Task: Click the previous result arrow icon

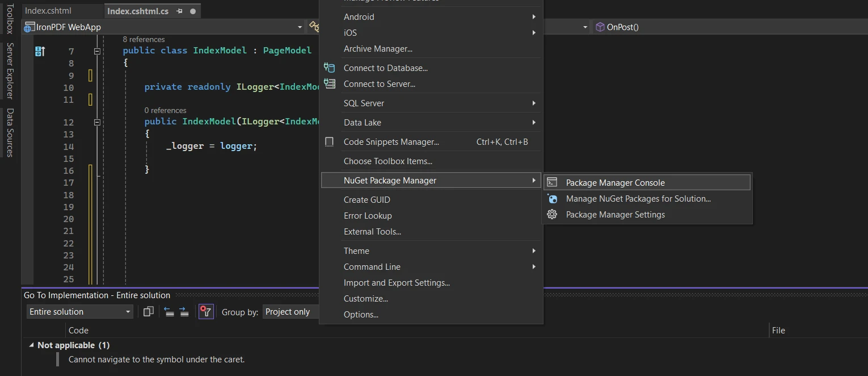Action: [169, 311]
